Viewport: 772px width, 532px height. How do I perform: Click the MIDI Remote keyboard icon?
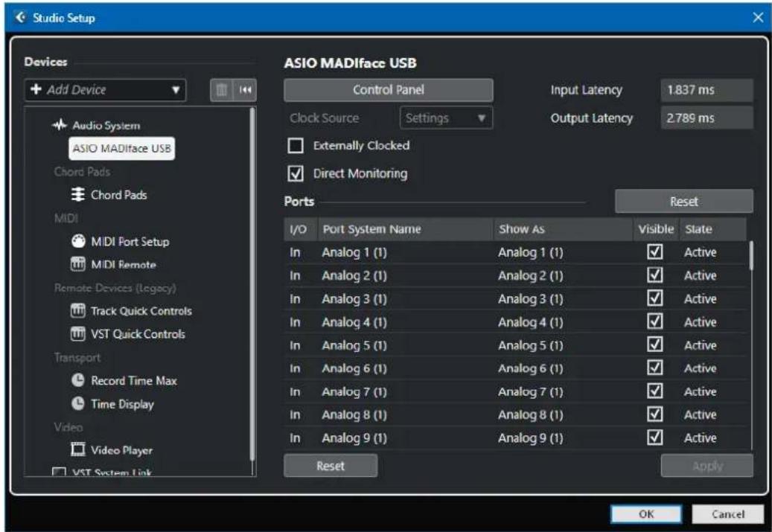click(x=77, y=264)
